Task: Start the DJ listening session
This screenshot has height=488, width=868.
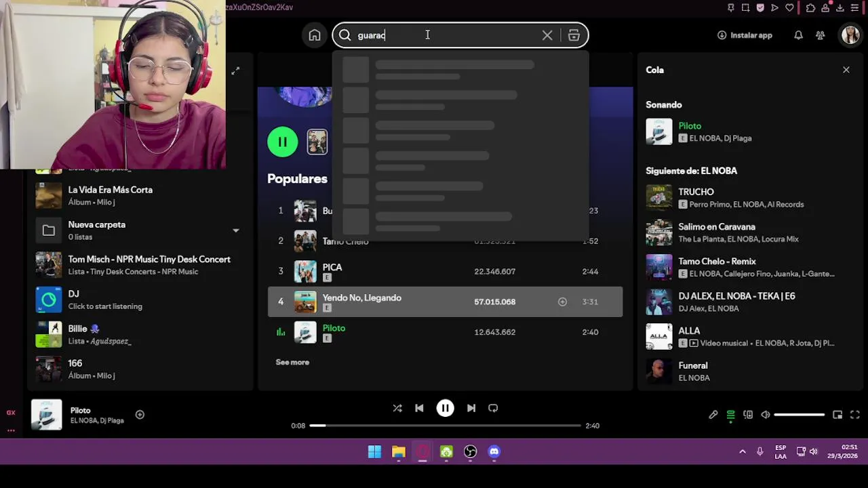Action: [139, 300]
